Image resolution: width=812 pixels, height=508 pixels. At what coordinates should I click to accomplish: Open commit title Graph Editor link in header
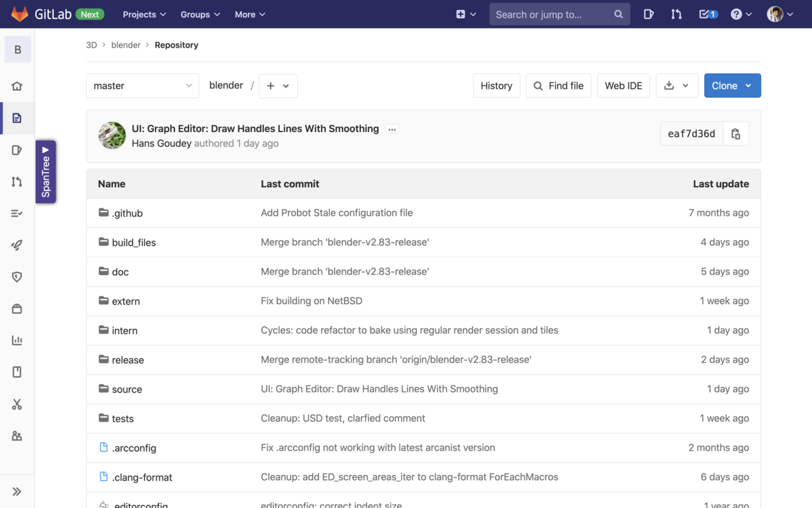coord(255,128)
